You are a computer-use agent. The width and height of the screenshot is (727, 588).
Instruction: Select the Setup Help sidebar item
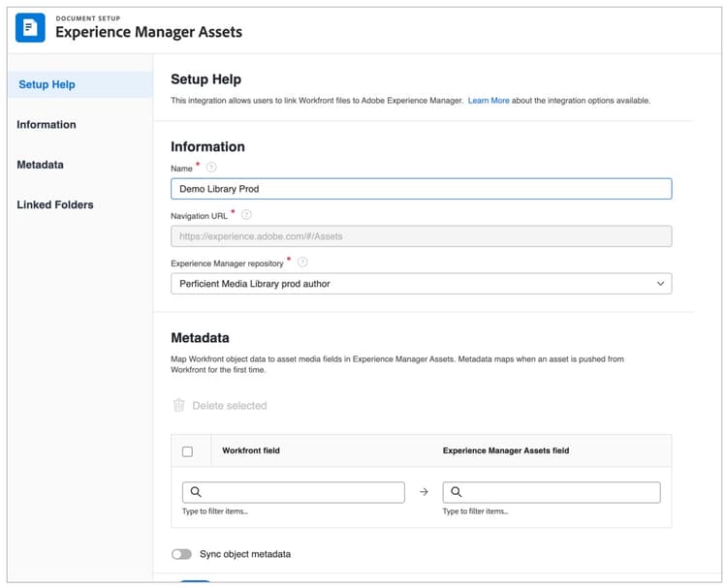(x=47, y=84)
